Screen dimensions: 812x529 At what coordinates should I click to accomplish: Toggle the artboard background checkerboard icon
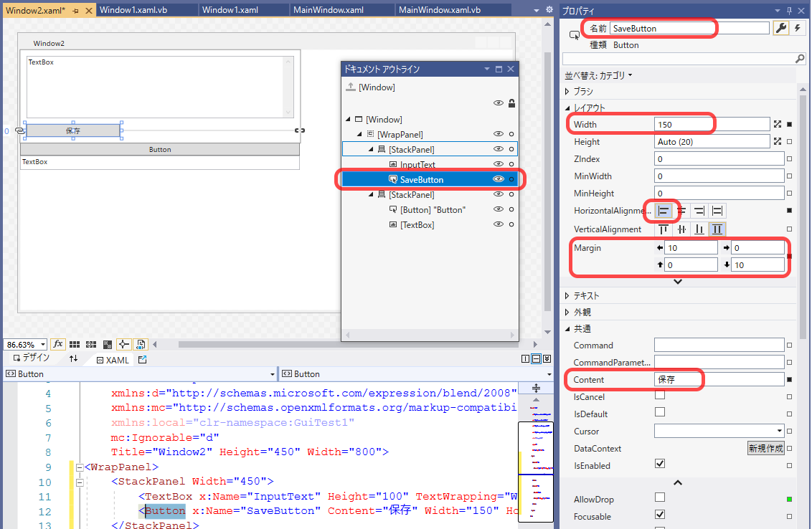click(x=108, y=344)
